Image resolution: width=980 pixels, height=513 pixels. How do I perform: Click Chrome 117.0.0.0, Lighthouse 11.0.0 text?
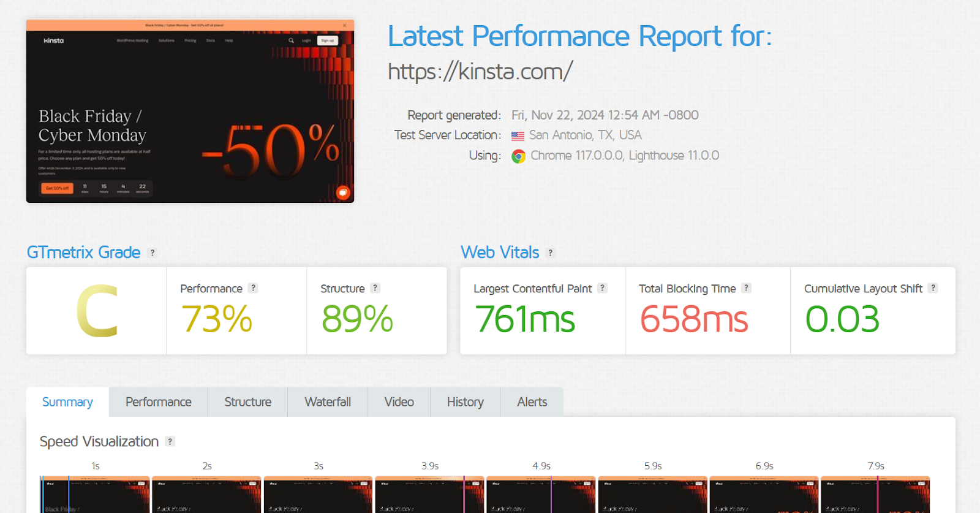pos(625,156)
